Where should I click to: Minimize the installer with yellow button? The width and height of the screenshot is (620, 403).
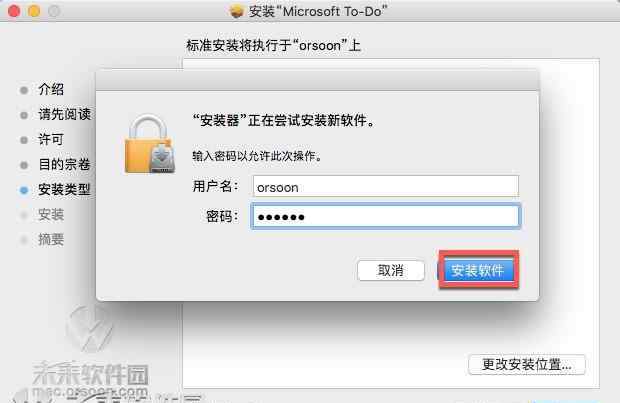[x=34, y=11]
